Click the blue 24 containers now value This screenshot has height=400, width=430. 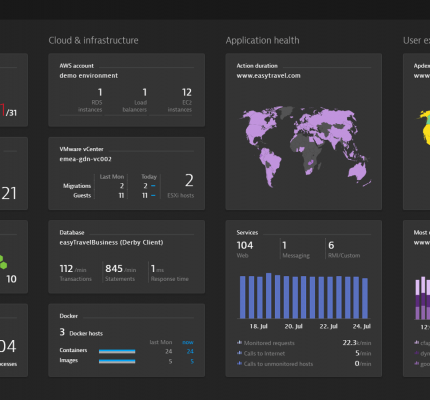190,351
